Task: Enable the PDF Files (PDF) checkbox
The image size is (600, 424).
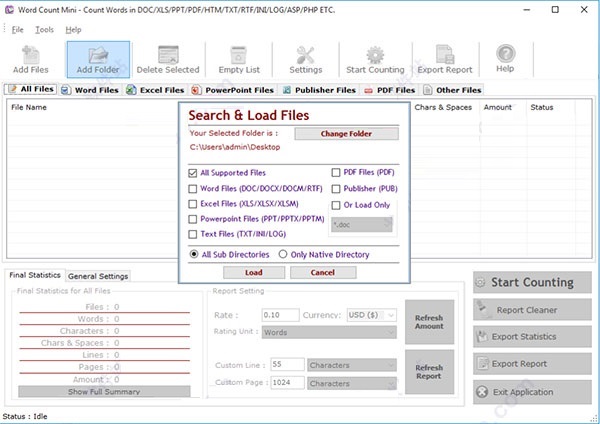Action: 336,173
